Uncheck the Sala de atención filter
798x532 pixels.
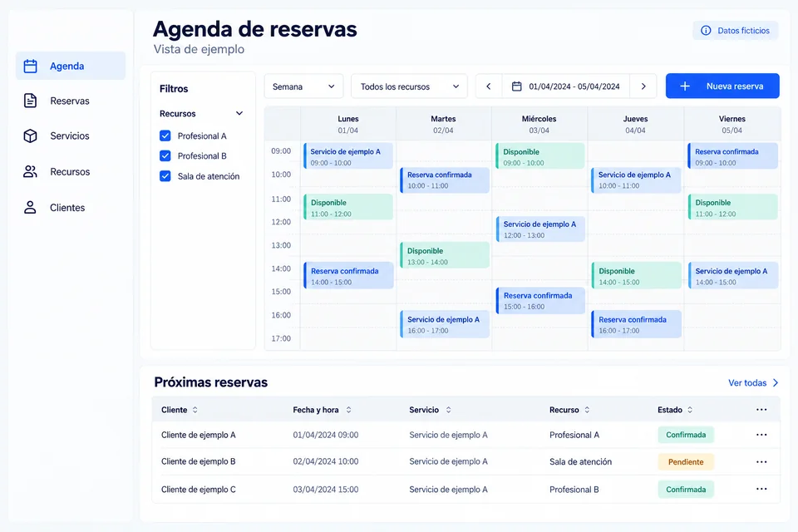[165, 176]
